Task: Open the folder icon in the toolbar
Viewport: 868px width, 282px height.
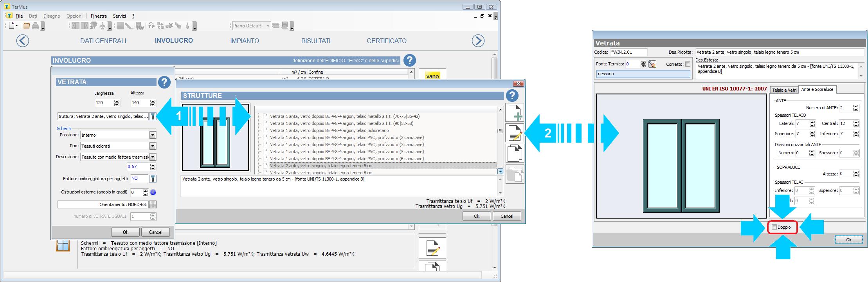Action: (26, 26)
